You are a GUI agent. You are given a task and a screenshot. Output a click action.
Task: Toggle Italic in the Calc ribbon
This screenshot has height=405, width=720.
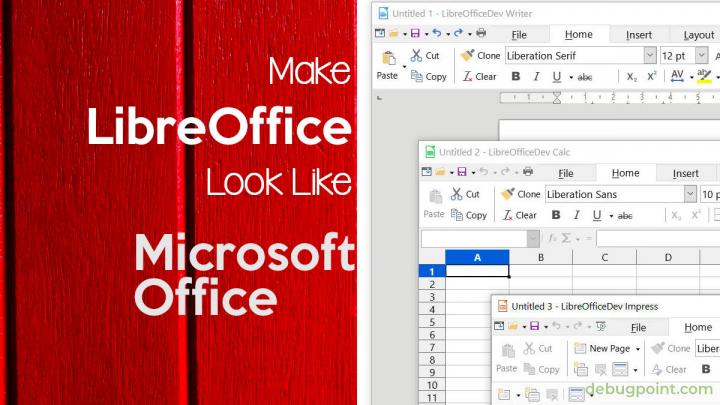click(576, 215)
